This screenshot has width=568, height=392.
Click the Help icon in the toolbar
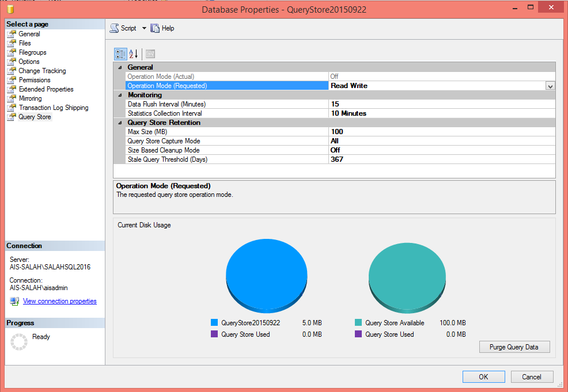click(154, 28)
